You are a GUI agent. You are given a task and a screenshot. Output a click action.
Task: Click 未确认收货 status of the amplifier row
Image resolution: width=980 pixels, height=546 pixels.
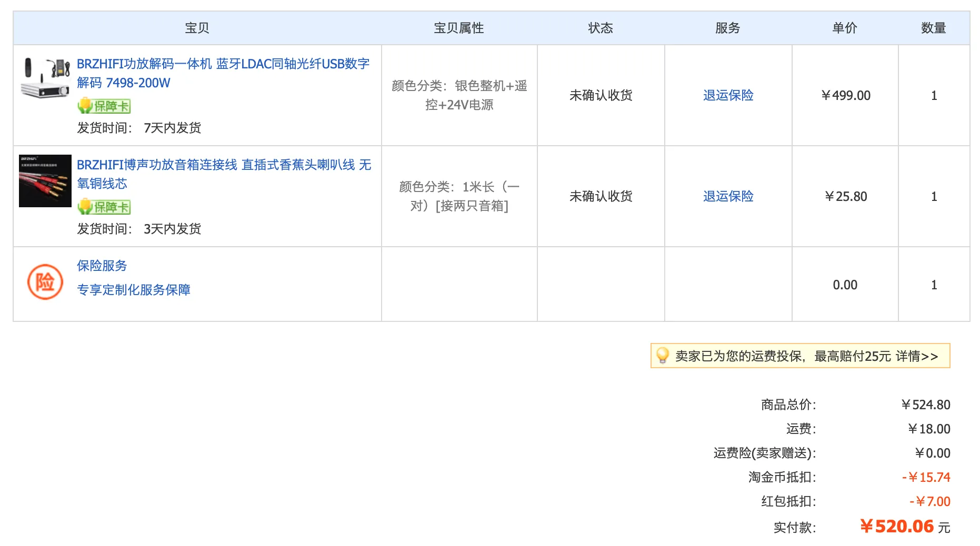601,95
